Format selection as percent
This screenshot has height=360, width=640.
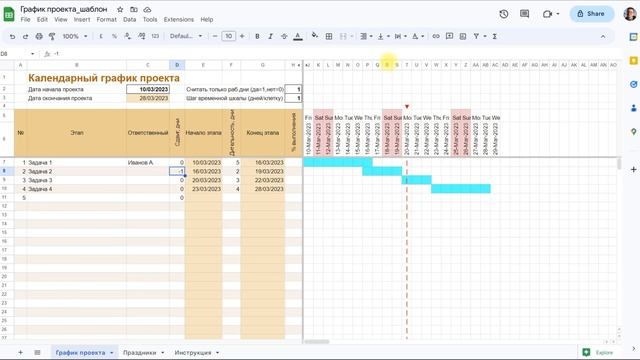[114, 36]
